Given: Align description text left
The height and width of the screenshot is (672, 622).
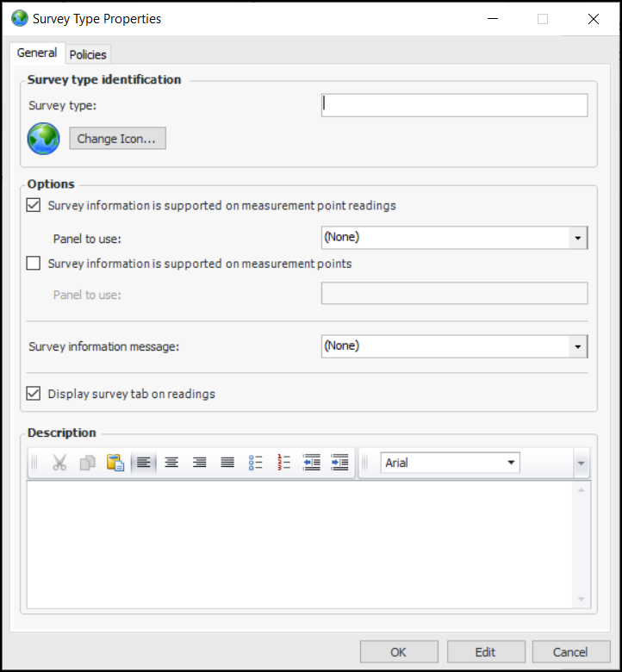Looking at the screenshot, I should click(144, 463).
